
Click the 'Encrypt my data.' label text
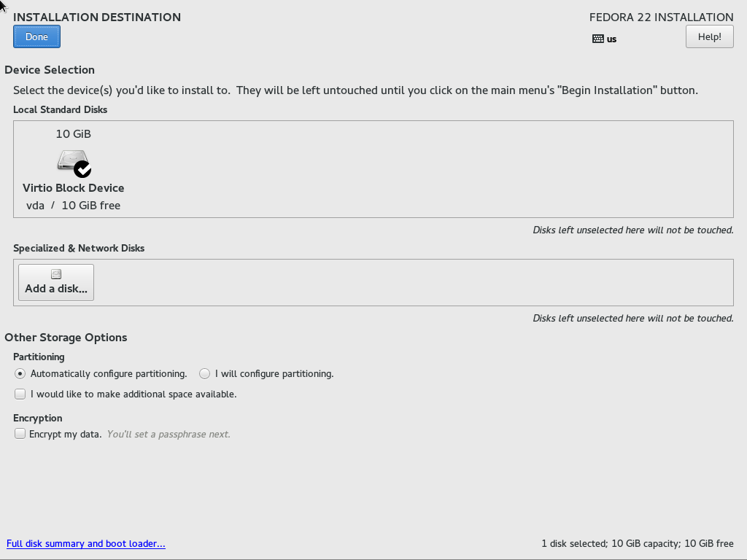point(65,435)
